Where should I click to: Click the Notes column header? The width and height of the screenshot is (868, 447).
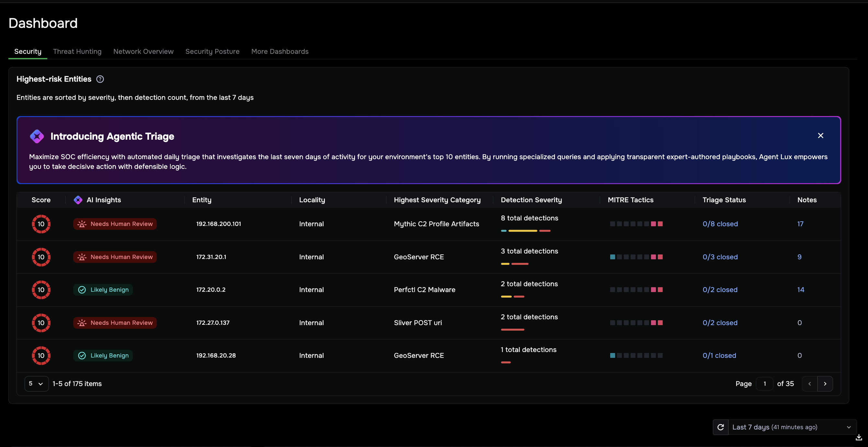click(807, 200)
